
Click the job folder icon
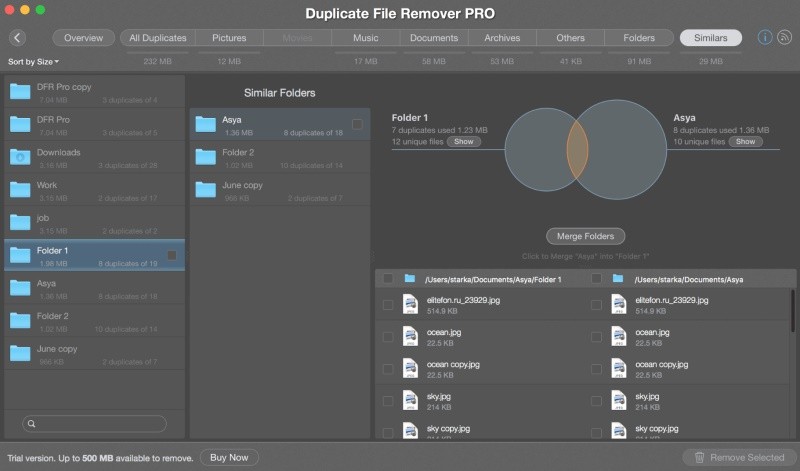20,222
